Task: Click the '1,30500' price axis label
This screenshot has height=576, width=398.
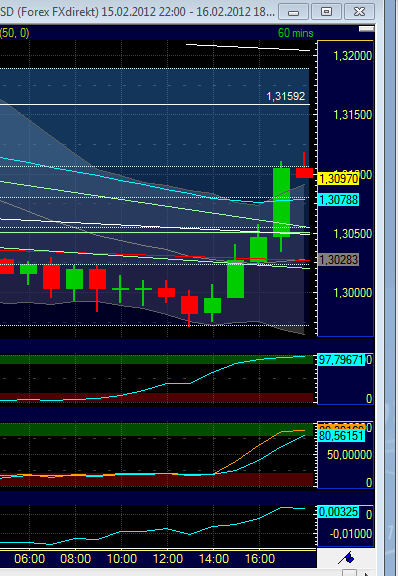Action: pos(352,234)
